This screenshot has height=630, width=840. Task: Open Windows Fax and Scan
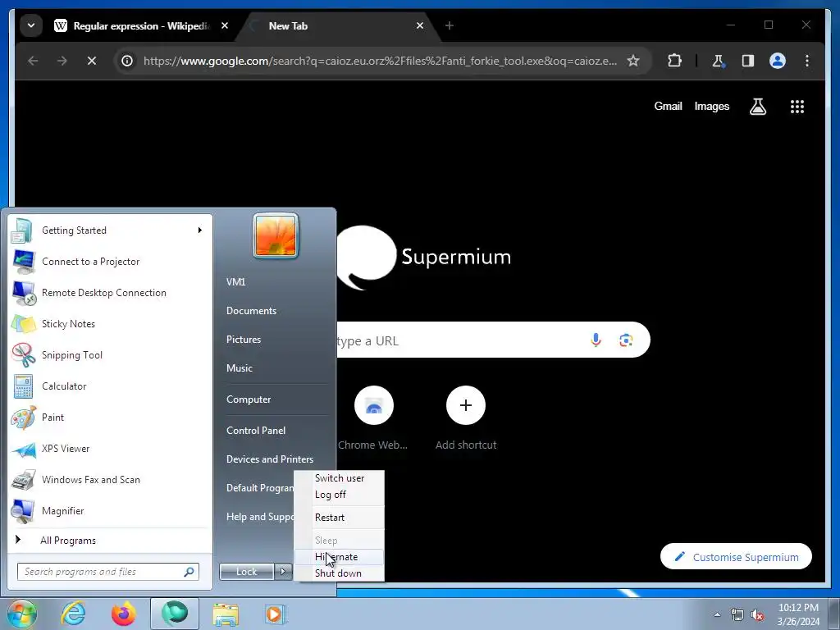[x=109, y=479]
